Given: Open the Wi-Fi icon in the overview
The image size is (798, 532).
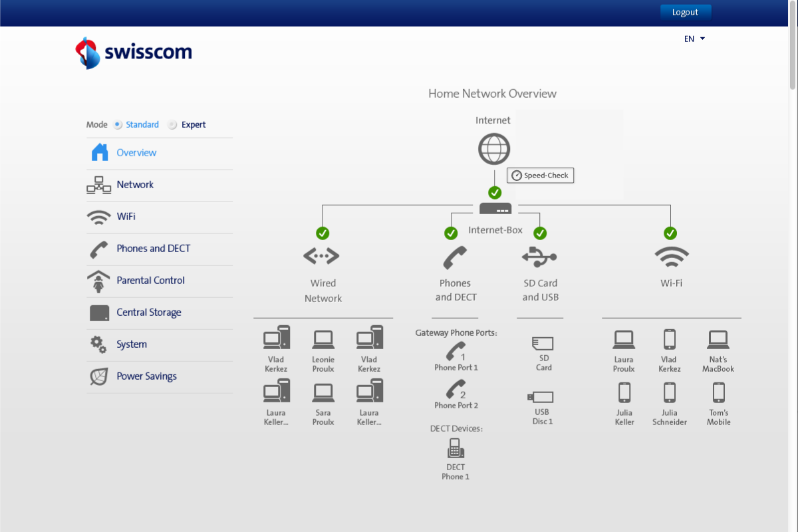Looking at the screenshot, I should [x=671, y=256].
